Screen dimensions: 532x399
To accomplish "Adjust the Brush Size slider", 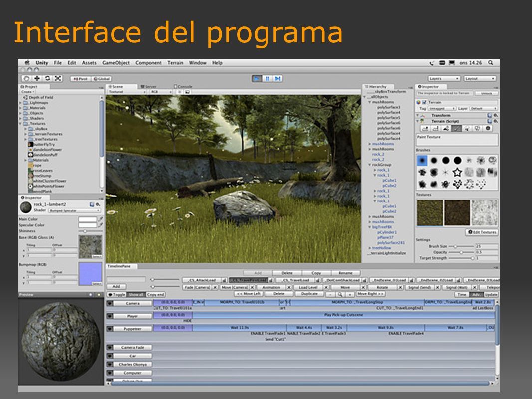I will 461,246.
